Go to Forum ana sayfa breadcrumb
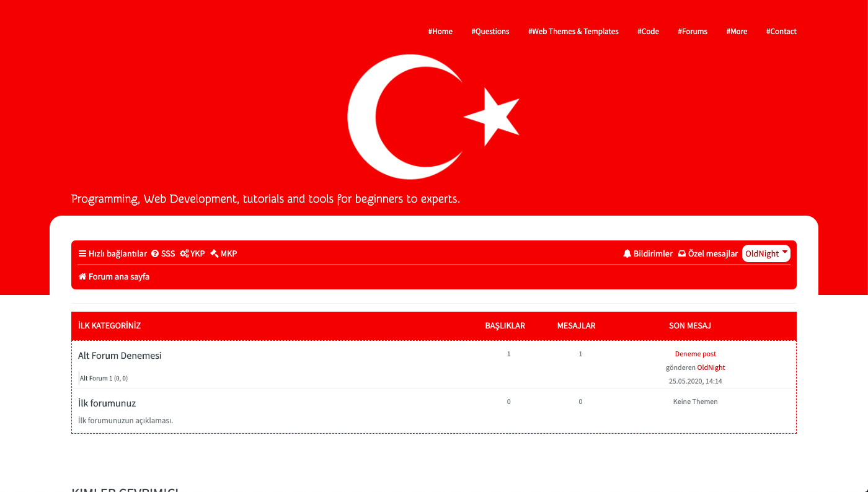The image size is (868, 492). point(119,276)
